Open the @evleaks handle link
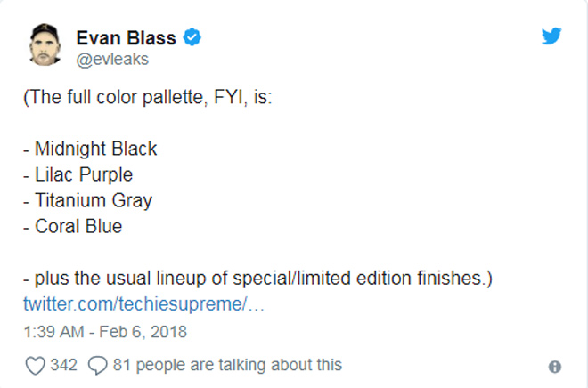The height and width of the screenshot is (388, 588). click(x=112, y=59)
